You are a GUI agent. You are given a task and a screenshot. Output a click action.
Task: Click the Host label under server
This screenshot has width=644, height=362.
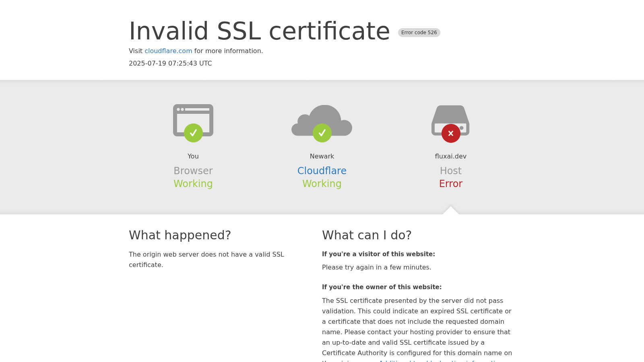[451, 171]
